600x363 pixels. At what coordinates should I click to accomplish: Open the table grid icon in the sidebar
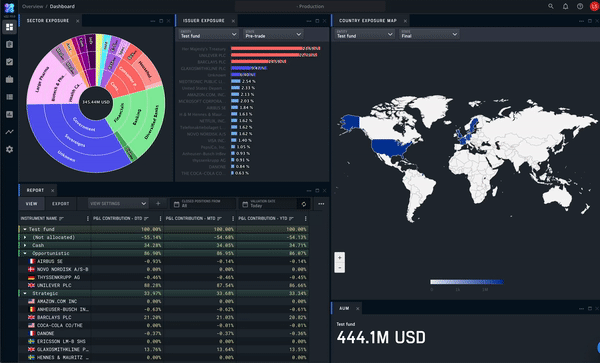(9, 97)
